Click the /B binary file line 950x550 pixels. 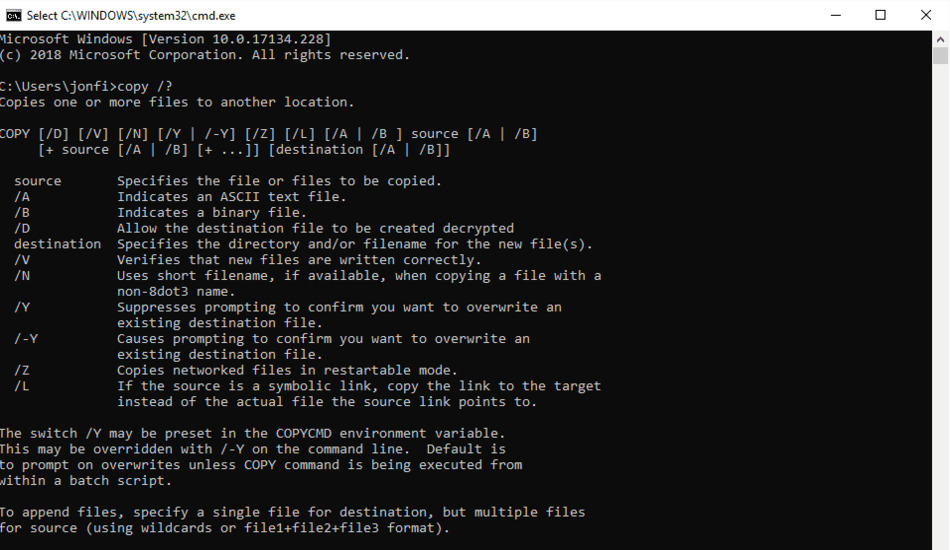click(x=160, y=213)
